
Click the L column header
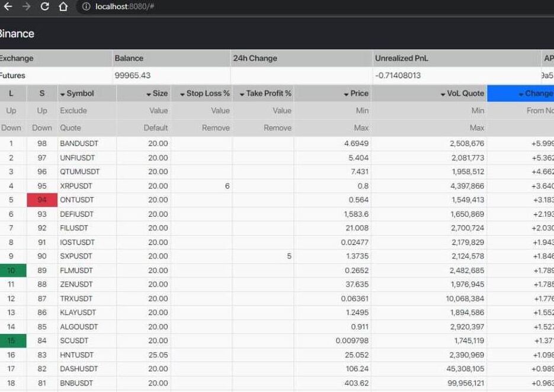tap(11, 93)
